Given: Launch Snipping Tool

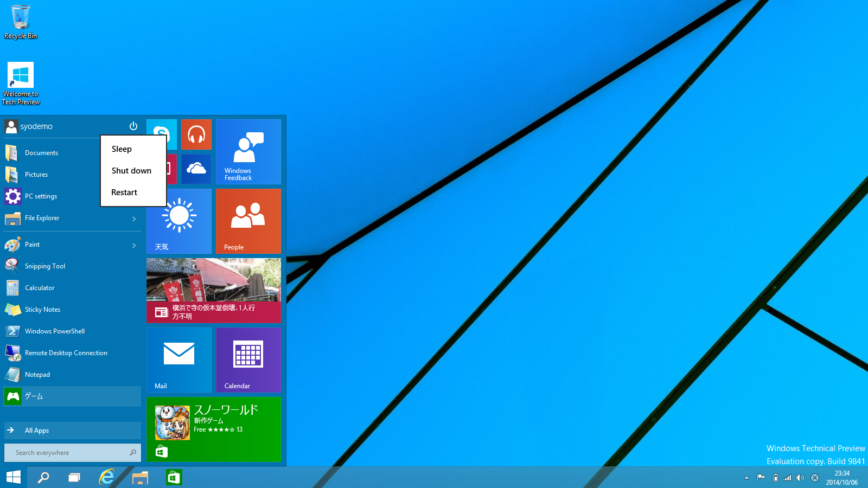Looking at the screenshot, I should [x=72, y=266].
